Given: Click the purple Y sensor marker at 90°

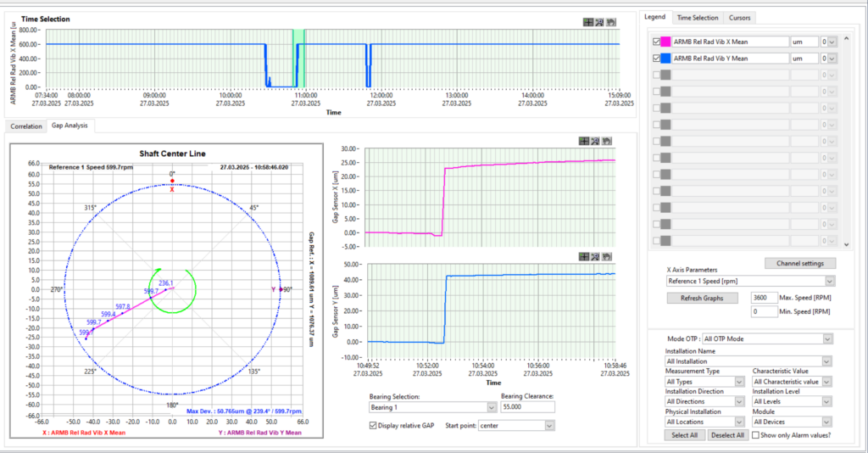Looking at the screenshot, I should 281,289.
